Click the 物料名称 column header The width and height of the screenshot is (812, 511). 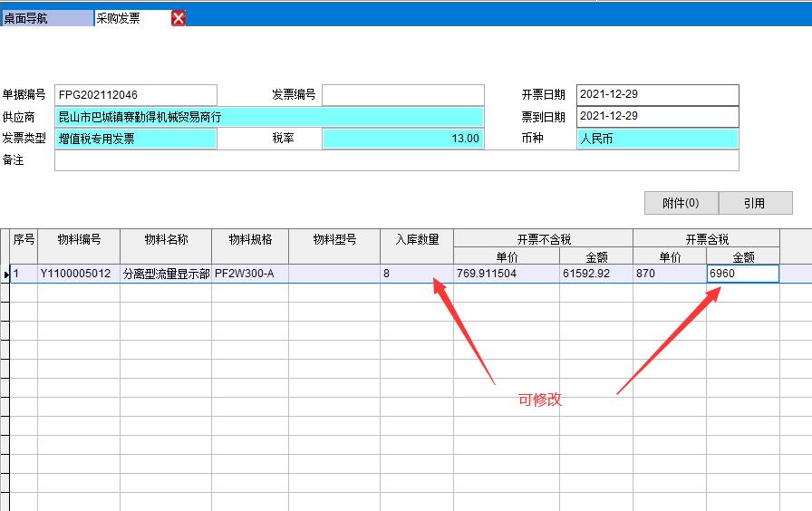click(x=166, y=240)
